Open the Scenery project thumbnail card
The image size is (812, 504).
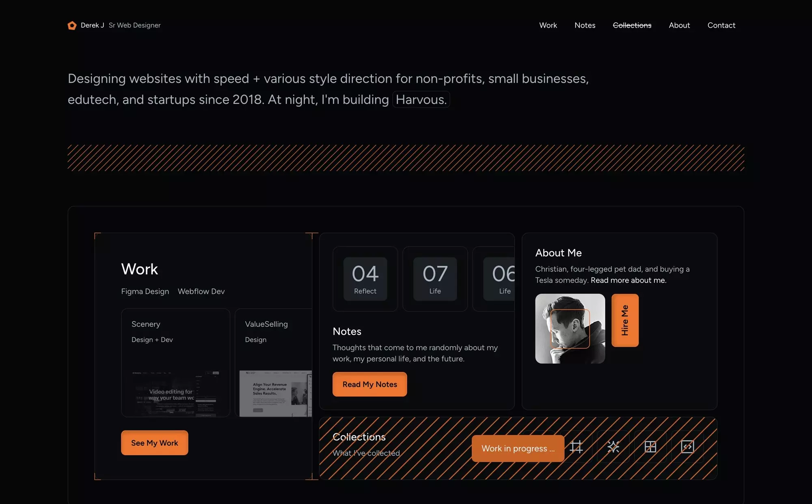point(175,362)
